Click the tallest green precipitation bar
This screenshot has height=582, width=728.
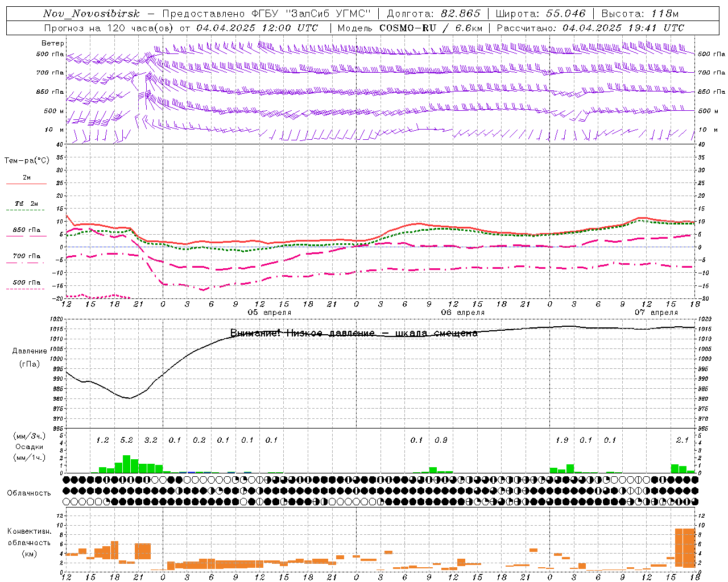point(127,464)
